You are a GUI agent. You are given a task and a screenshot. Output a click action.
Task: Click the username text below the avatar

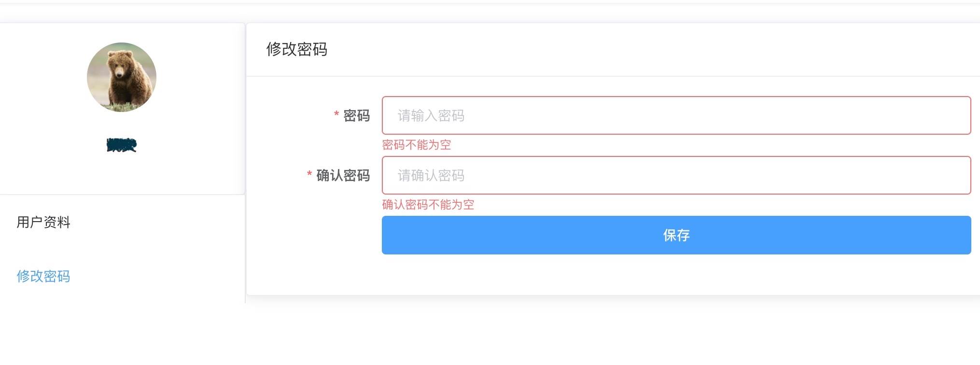pos(121,144)
